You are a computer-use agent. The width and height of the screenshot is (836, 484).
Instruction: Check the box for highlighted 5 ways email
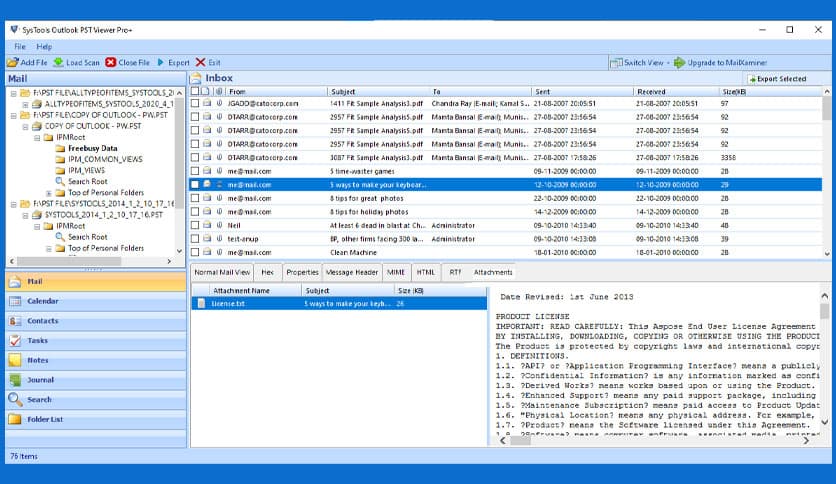coord(195,184)
